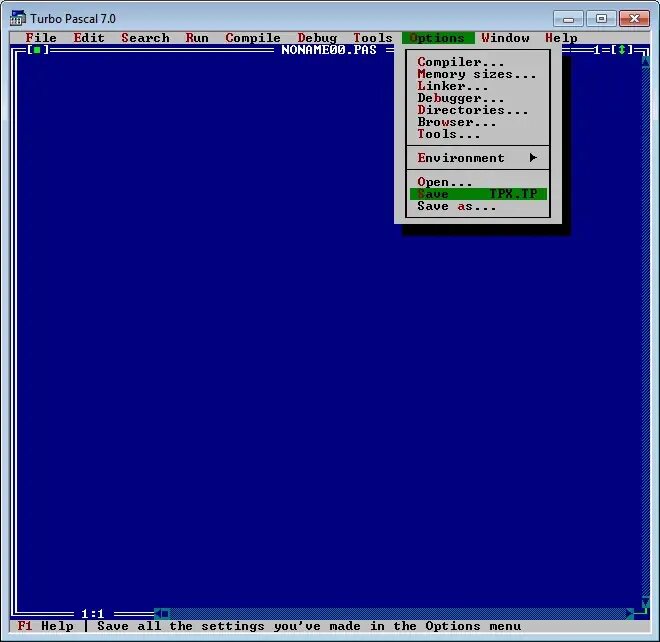
Task: Click vertical scrollbar up arrow
Action: (x=645, y=62)
